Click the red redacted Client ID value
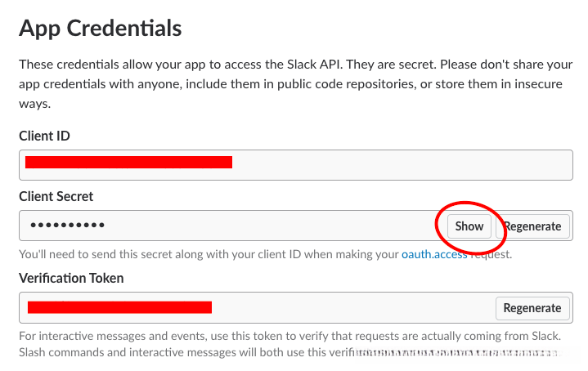This screenshot has height=371, width=588. pos(128,163)
